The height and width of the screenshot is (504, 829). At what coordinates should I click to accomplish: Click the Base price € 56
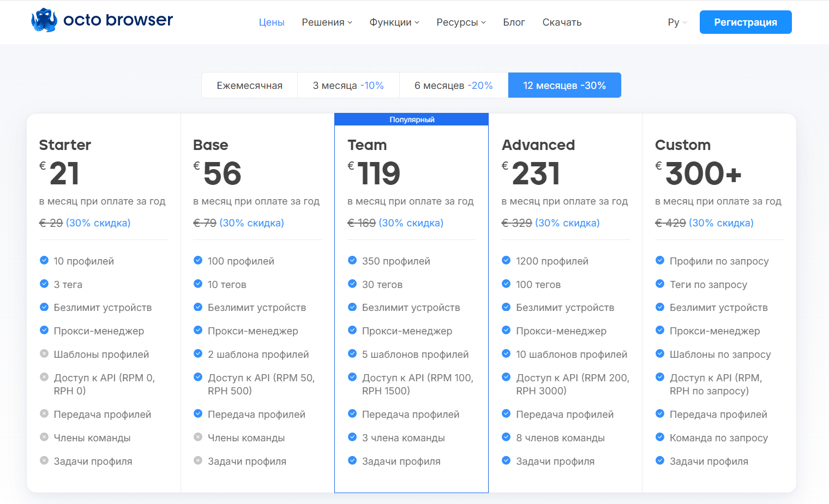coord(217,173)
